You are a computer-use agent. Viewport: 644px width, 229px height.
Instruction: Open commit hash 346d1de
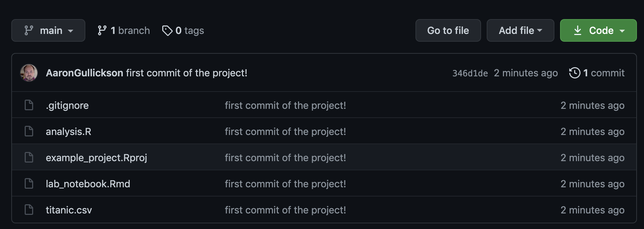(x=470, y=73)
